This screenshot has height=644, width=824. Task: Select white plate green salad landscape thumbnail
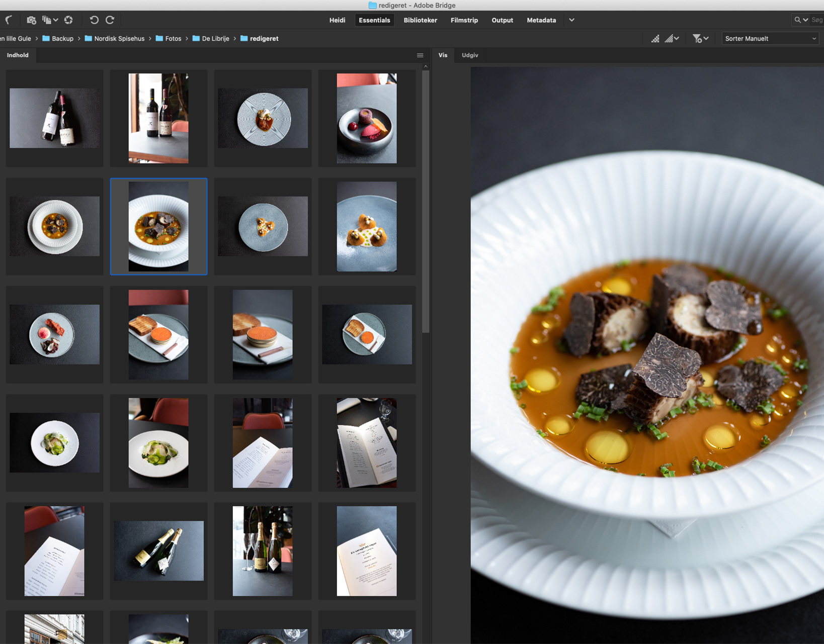pos(54,442)
